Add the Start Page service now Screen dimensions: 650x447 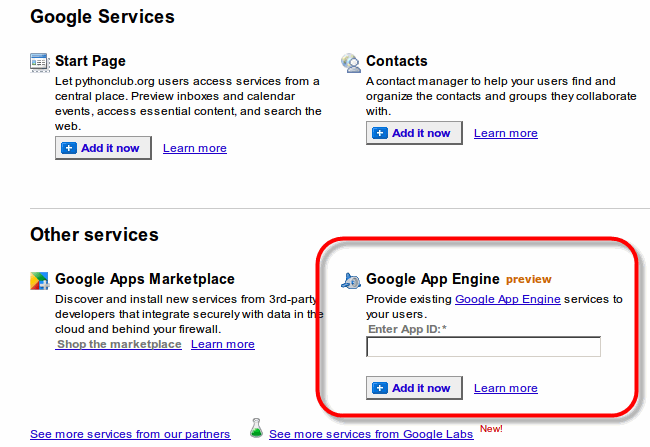click(x=104, y=148)
